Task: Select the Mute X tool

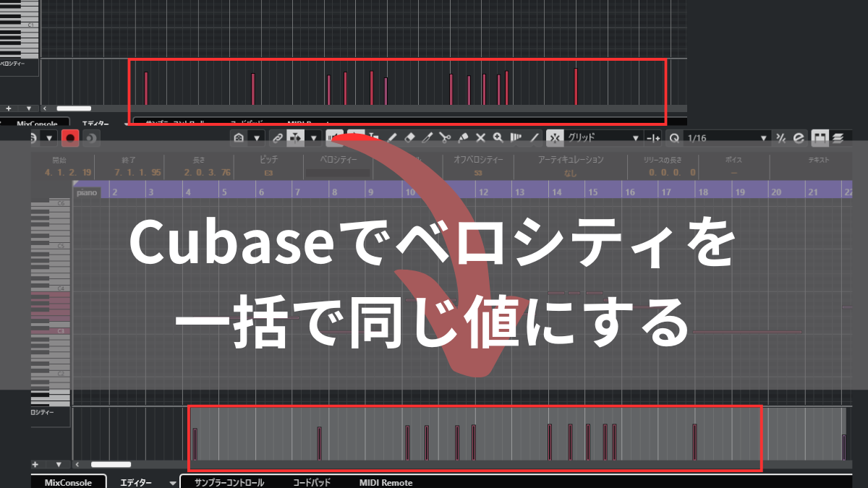Action: pyautogui.click(x=481, y=137)
